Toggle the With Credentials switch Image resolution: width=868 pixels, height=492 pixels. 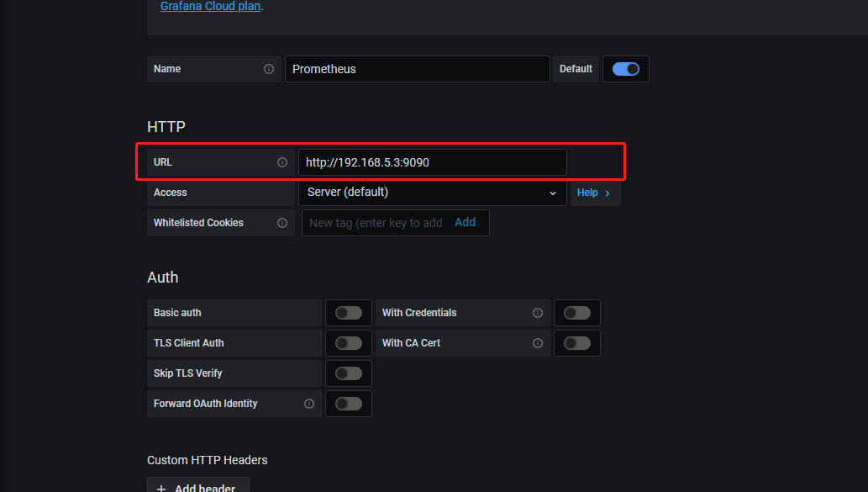pos(576,313)
